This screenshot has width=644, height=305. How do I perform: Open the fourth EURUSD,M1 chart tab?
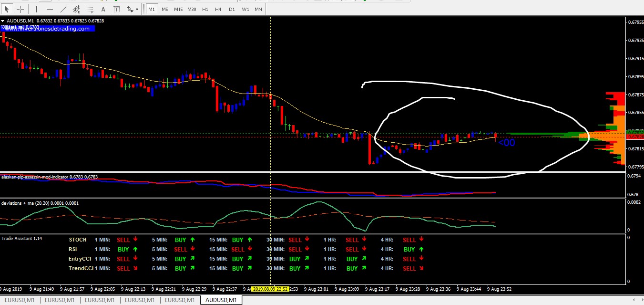click(x=139, y=300)
